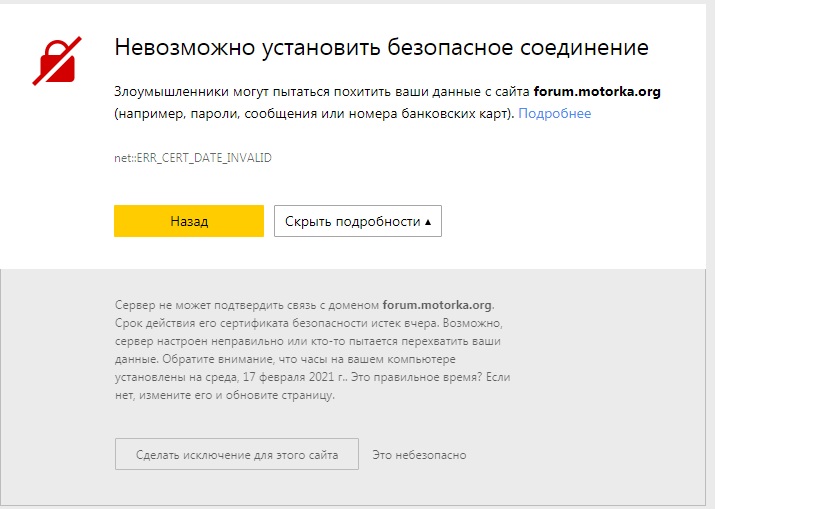Click bold forum.motorka.org in the gray details
The height and width of the screenshot is (509, 816).
437,305
